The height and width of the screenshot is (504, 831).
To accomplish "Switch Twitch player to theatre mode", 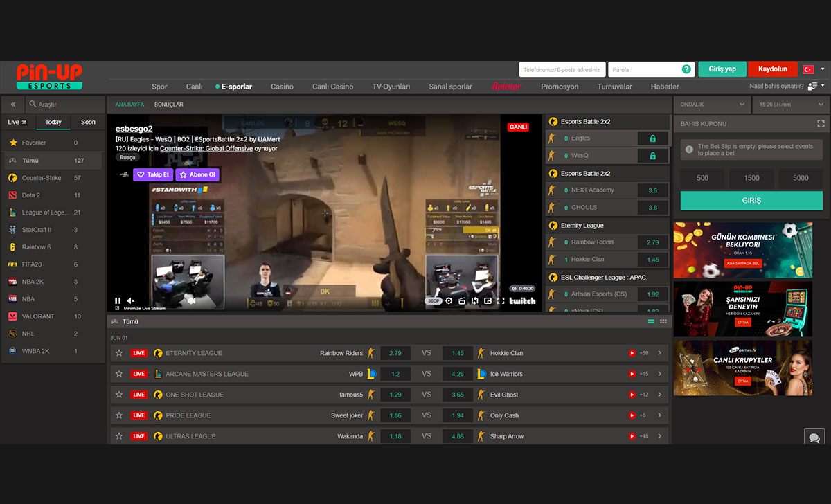I will coord(488,301).
